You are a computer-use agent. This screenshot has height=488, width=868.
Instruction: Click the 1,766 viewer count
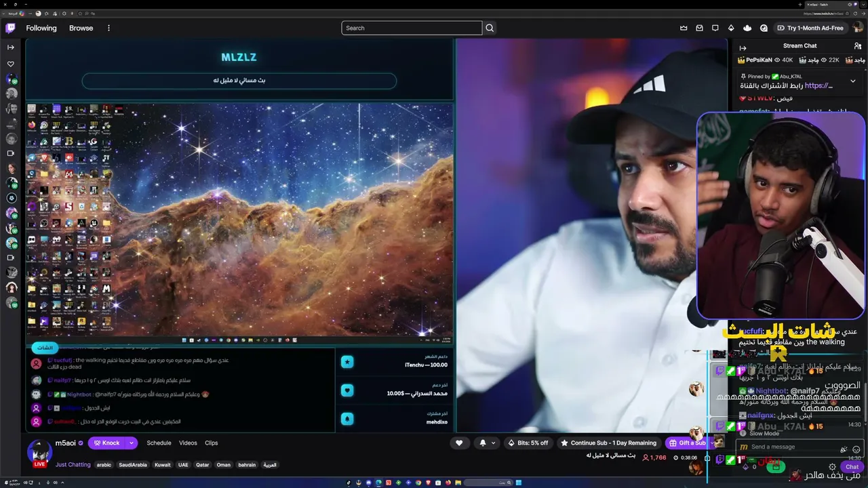(x=654, y=457)
